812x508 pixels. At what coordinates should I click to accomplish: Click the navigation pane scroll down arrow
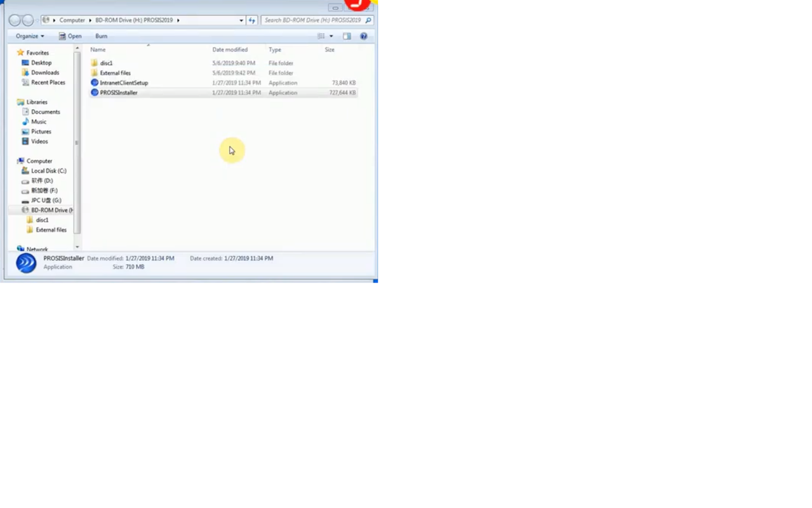click(x=77, y=247)
